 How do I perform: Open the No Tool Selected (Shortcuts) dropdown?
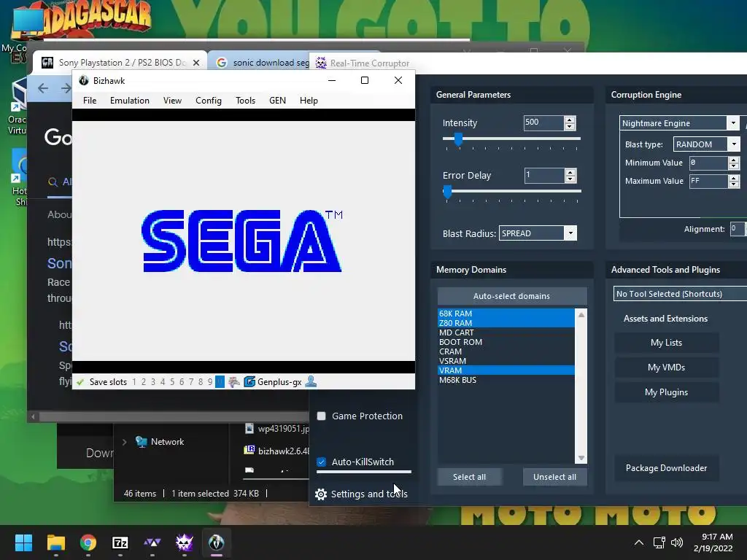click(681, 294)
